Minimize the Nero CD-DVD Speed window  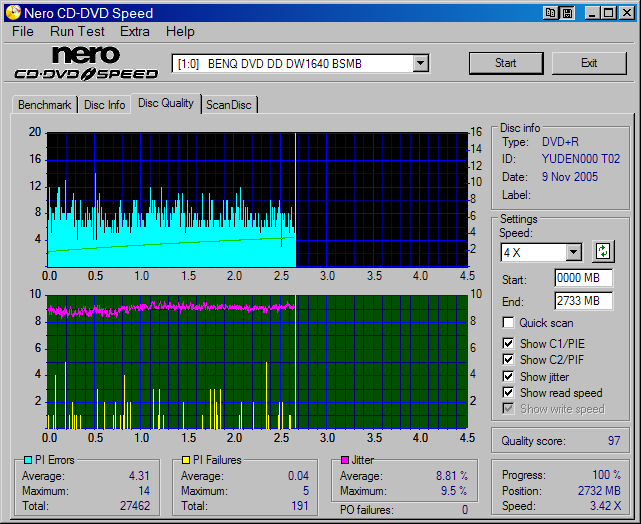tap(592, 13)
